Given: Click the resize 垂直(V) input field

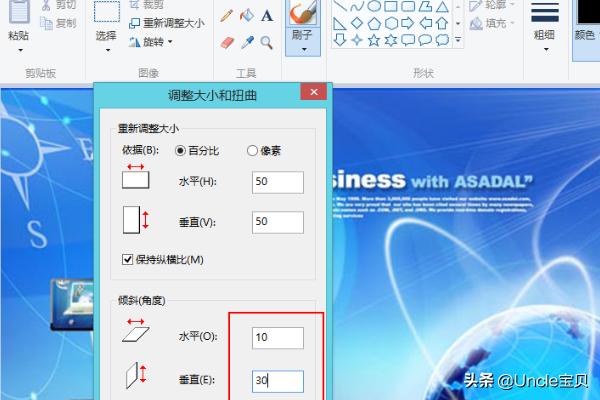Looking at the screenshot, I should coord(278,222).
